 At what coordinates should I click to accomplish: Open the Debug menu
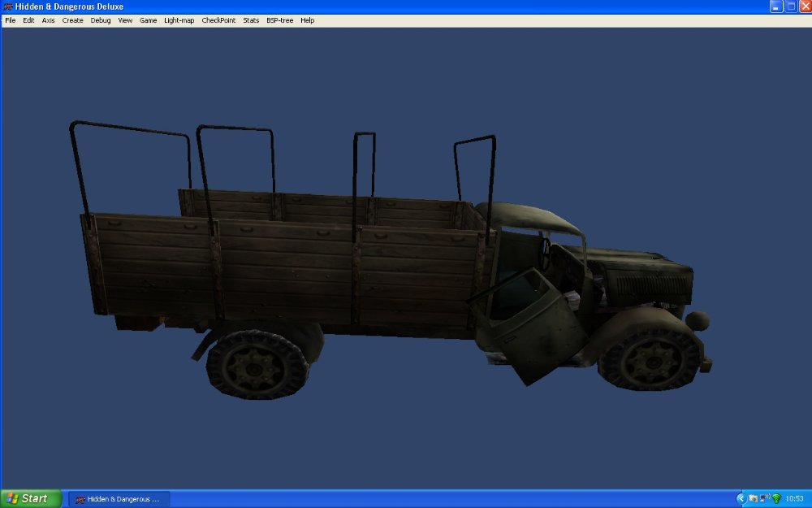[101, 20]
